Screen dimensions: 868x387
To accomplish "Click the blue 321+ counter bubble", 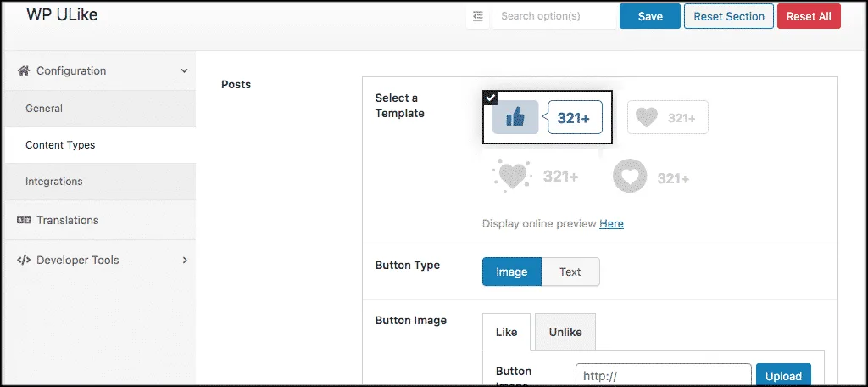I will coord(574,117).
